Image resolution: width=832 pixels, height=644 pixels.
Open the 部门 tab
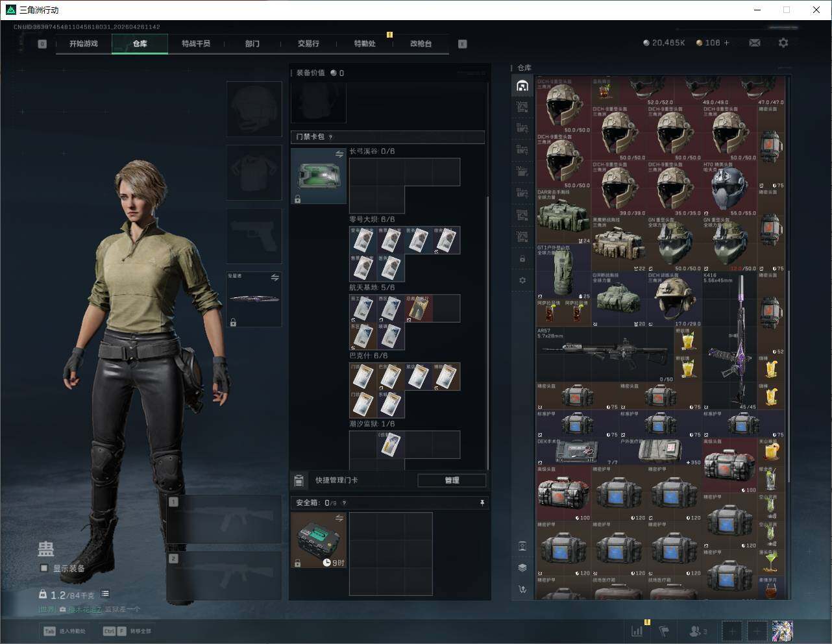pos(252,43)
